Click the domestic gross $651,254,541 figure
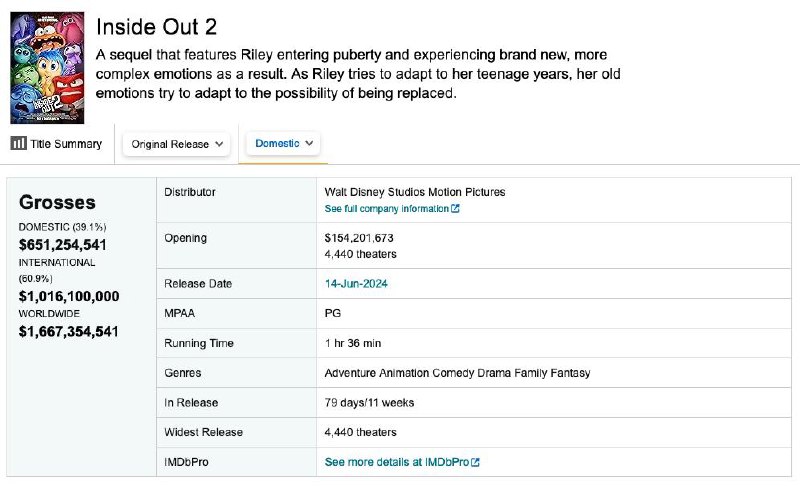Viewport: 800px width, 486px height. tap(63, 245)
